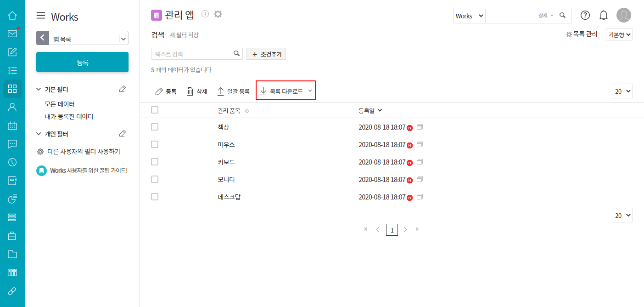Select 내가 등록한 데이터 filter
644x307 pixels.
pyautogui.click(x=69, y=117)
